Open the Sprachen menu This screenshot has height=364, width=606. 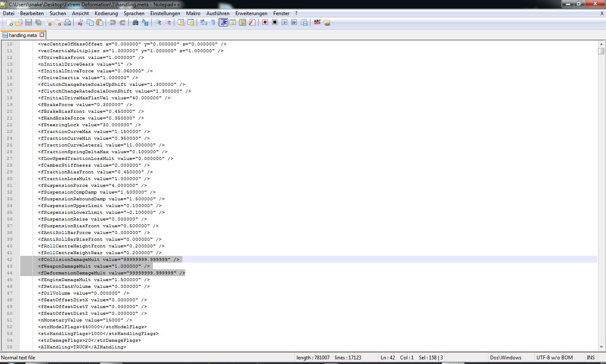coord(134,13)
